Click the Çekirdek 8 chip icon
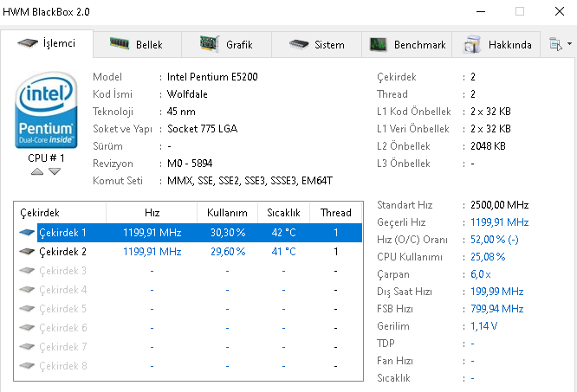The width and height of the screenshot is (577, 392). pyautogui.click(x=28, y=366)
